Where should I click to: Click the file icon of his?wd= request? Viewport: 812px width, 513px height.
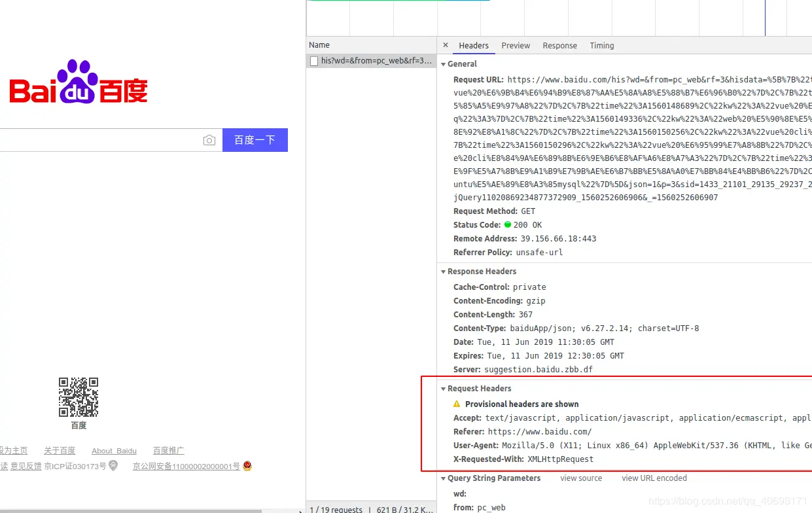tap(314, 61)
